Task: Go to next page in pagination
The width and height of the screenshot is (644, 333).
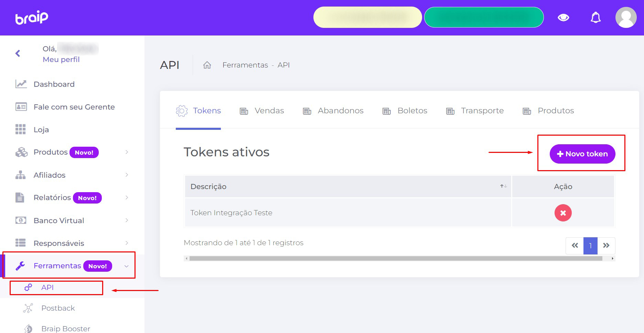Action: [606, 246]
